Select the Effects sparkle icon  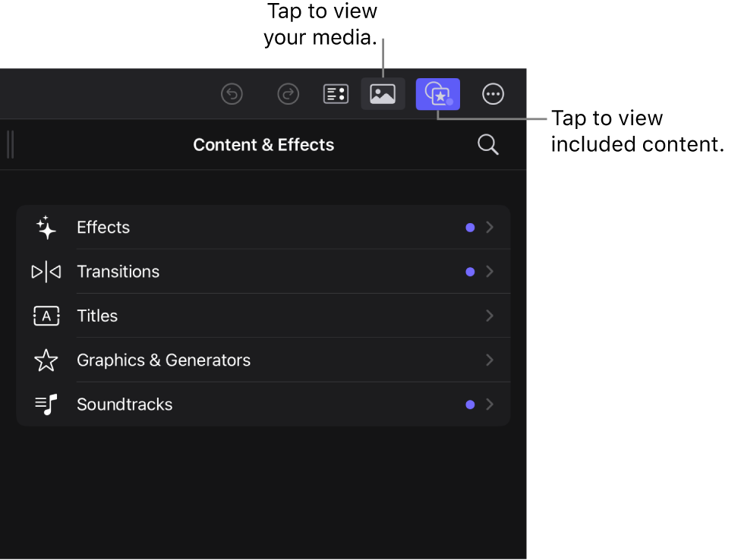(46, 227)
